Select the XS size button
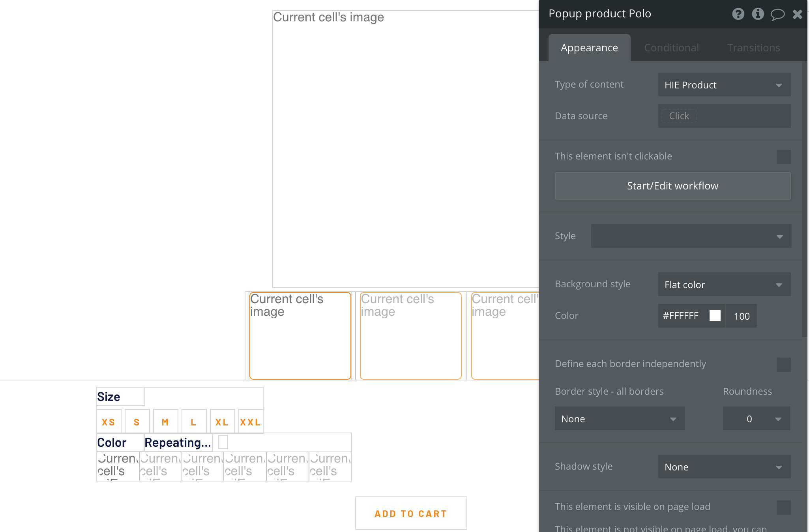Image resolution: width=809 pixels, height=532 pixels. (109, 422)
